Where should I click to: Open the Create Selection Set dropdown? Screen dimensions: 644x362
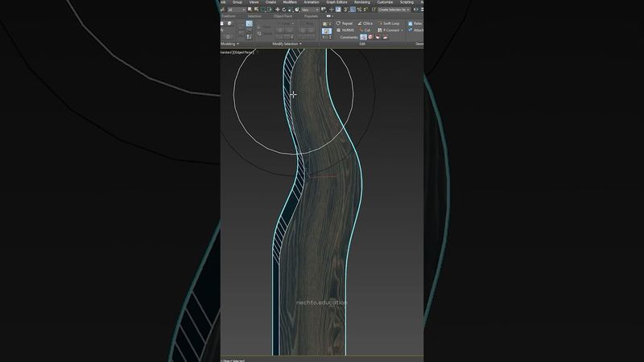[394, 10]
